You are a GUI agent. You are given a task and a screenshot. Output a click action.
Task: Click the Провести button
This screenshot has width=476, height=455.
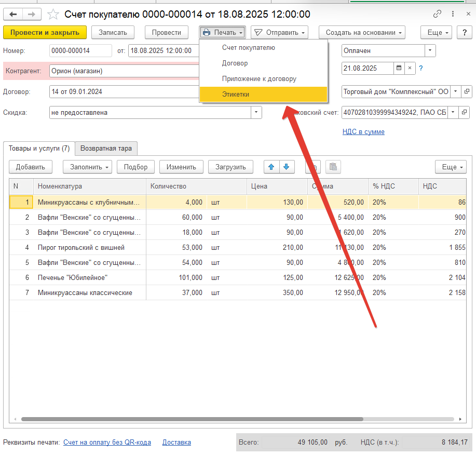pos(166,33)
